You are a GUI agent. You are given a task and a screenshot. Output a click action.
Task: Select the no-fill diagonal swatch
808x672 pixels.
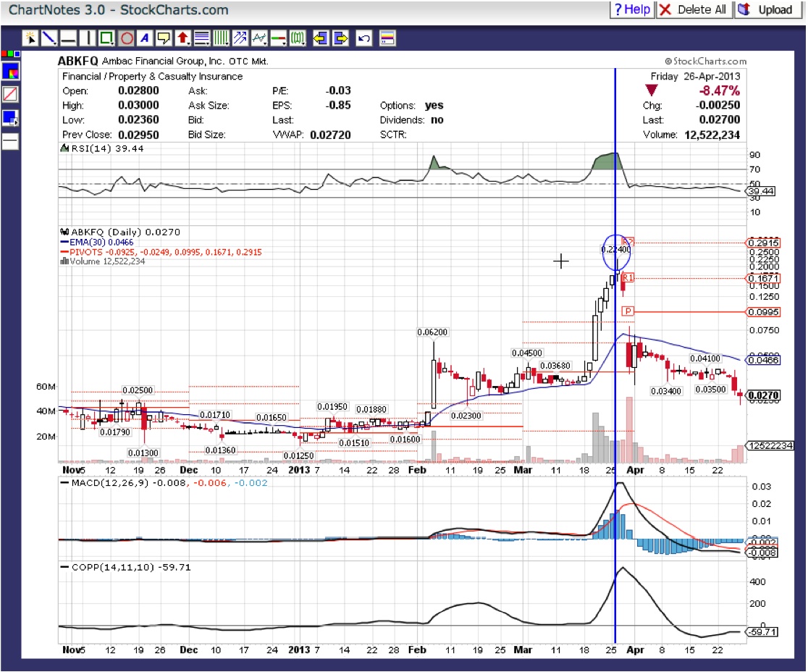10,94
